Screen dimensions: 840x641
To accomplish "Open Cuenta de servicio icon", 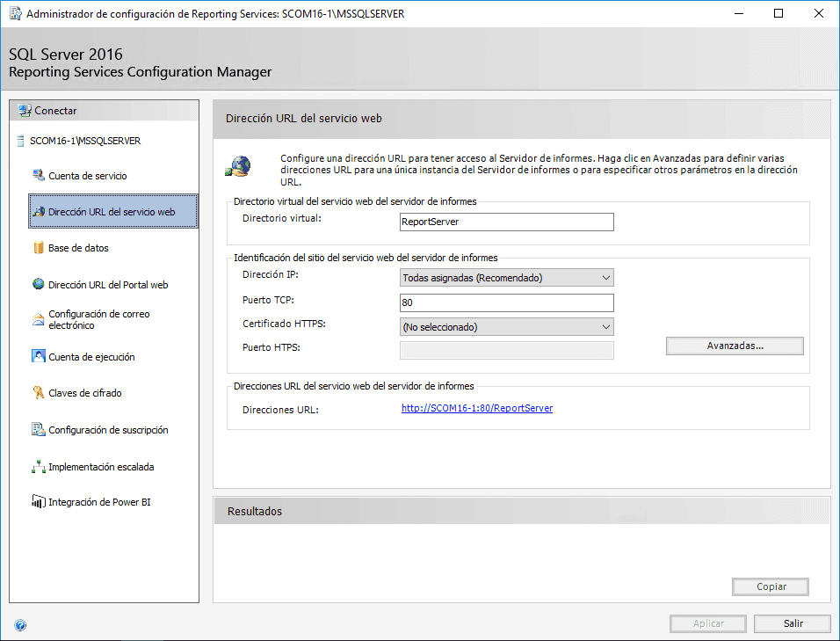I will coord(38,175).
